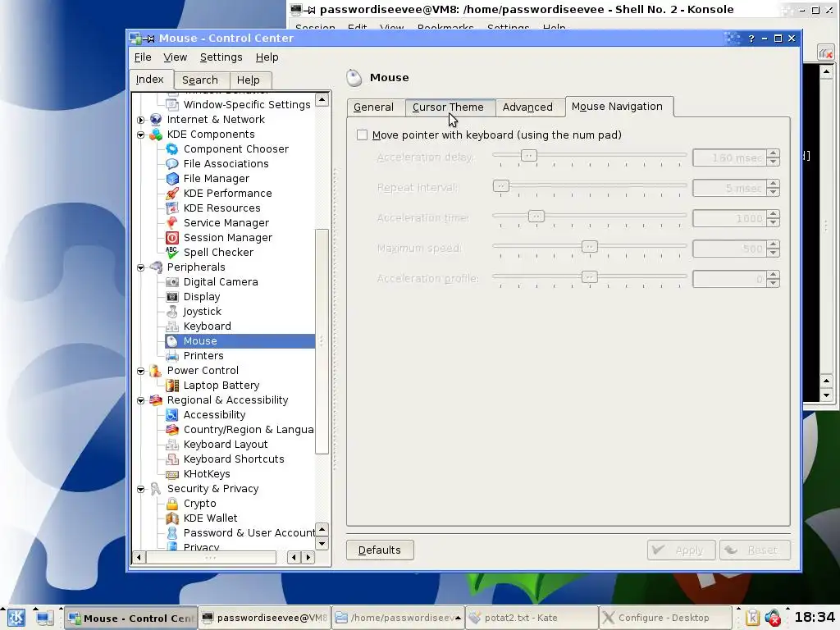Switch to Configure - Desktop taskbar entry

pos(664,619)
